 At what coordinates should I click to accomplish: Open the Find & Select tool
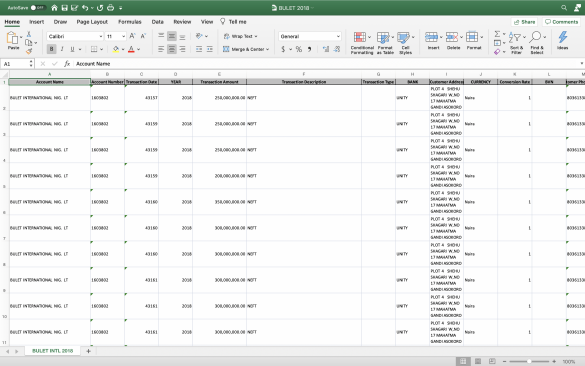(535, 37)
